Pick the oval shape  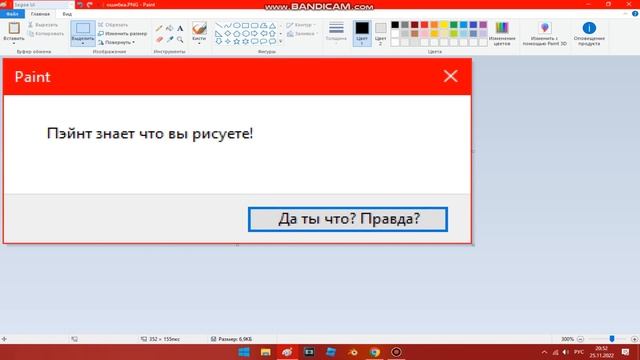[237, 25]
